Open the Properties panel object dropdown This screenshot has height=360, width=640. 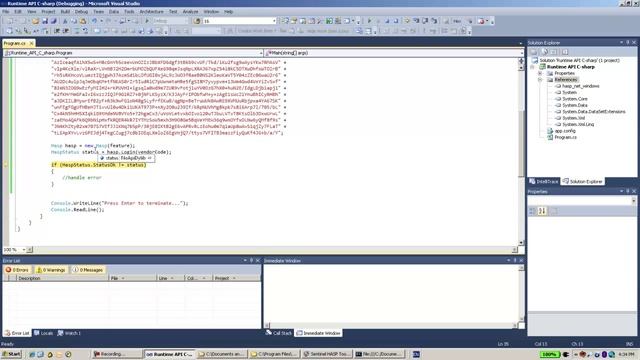(633, 200)
